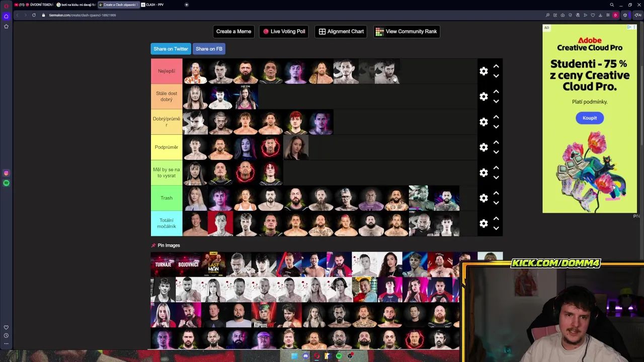Image resolution: width=644 pixels, height=362 pixels.
Task: Move Stále dost dobrý row down
Action: click(496, 101)
